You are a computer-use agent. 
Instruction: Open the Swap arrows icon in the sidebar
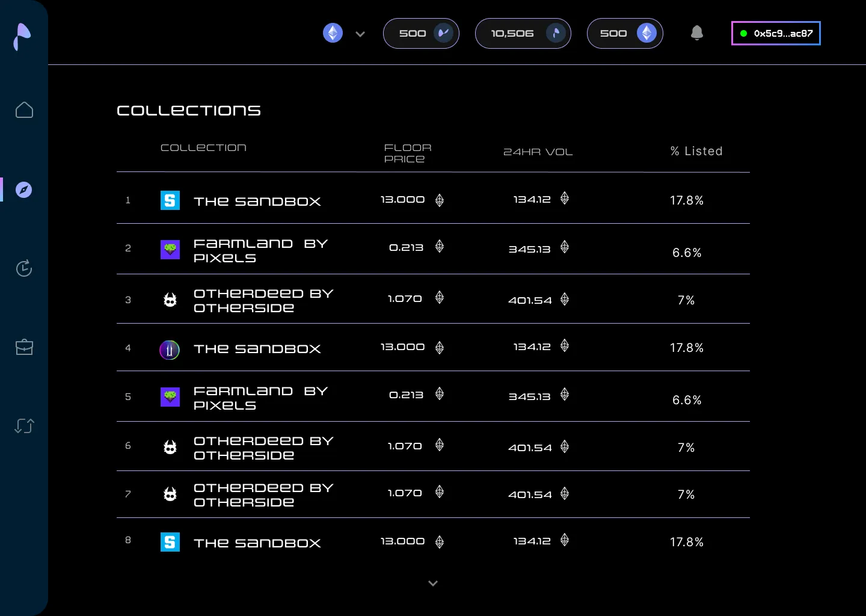click(x=24, y=426)
